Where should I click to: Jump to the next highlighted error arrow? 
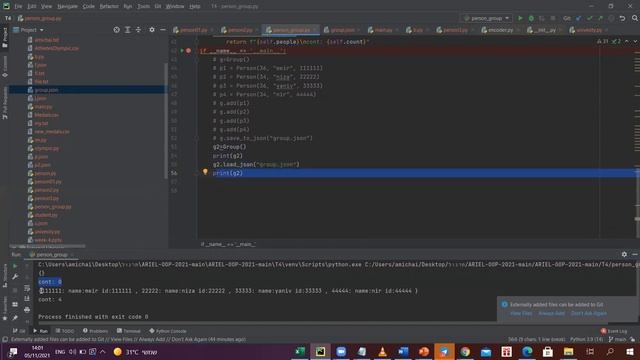pos(635,41)
